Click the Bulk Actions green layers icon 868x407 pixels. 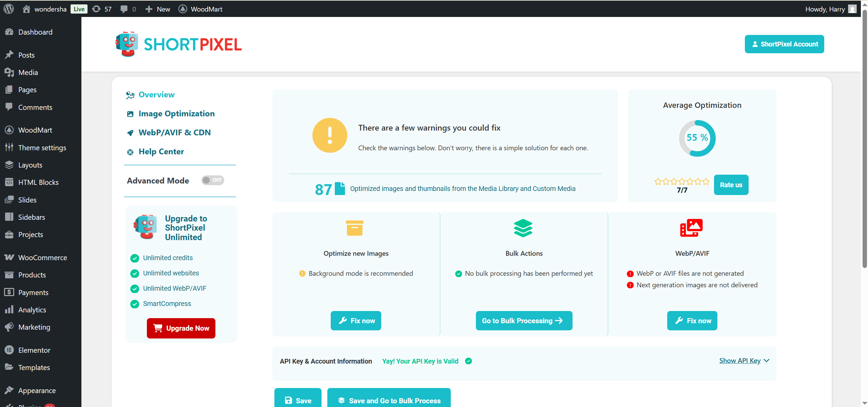tap(523, 228)
